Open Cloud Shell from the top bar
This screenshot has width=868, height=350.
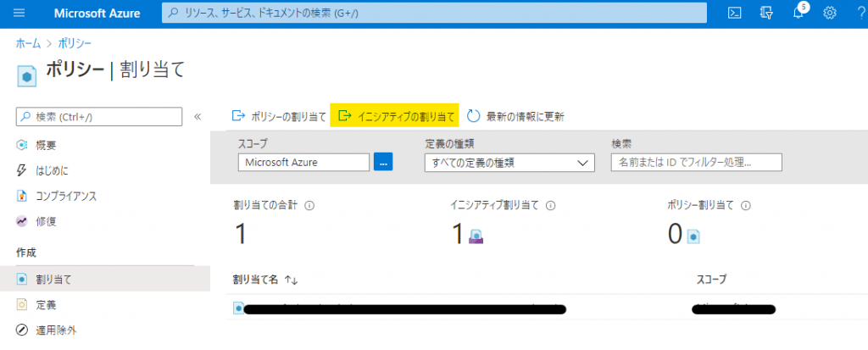(735, 14)
